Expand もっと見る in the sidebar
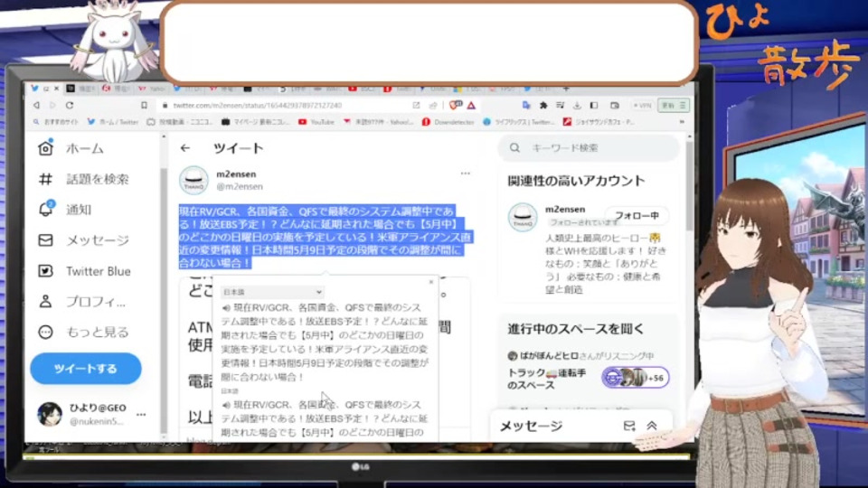 pyautogui.click(x=83, y=332)
